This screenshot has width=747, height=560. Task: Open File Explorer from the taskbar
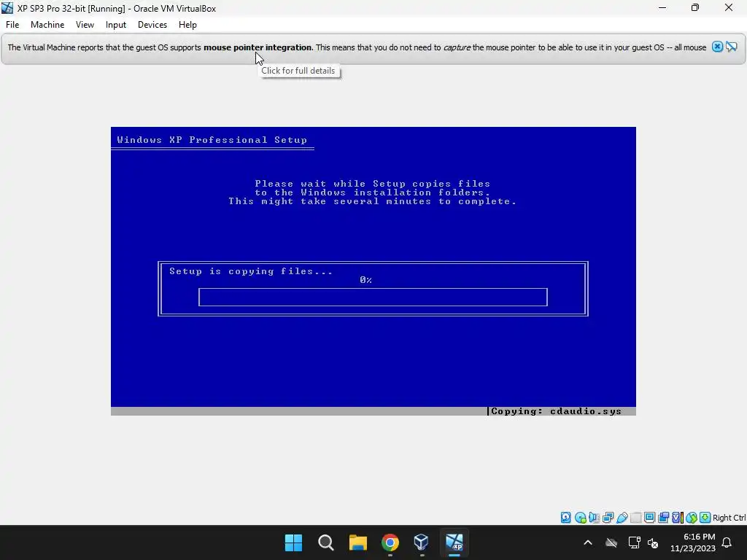pos(357,542)
